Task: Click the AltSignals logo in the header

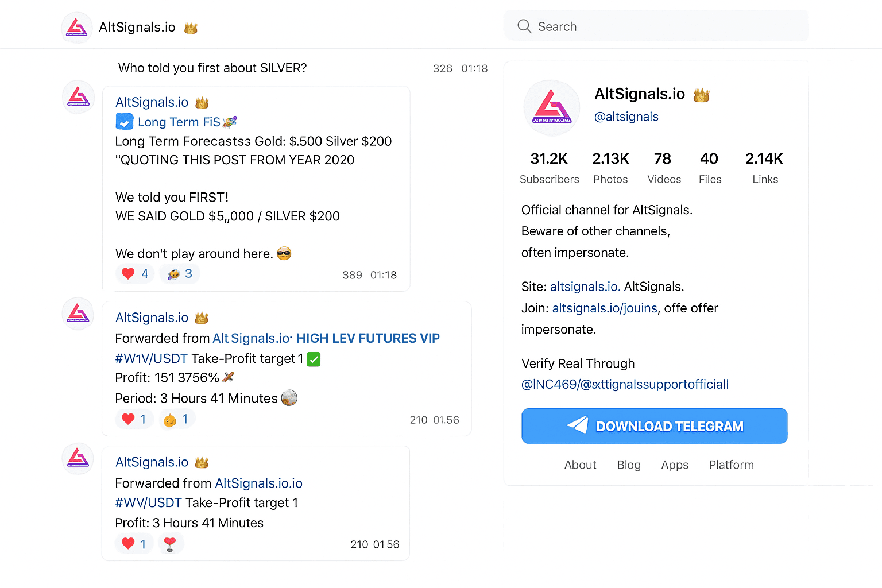Action: click(77, 28)
